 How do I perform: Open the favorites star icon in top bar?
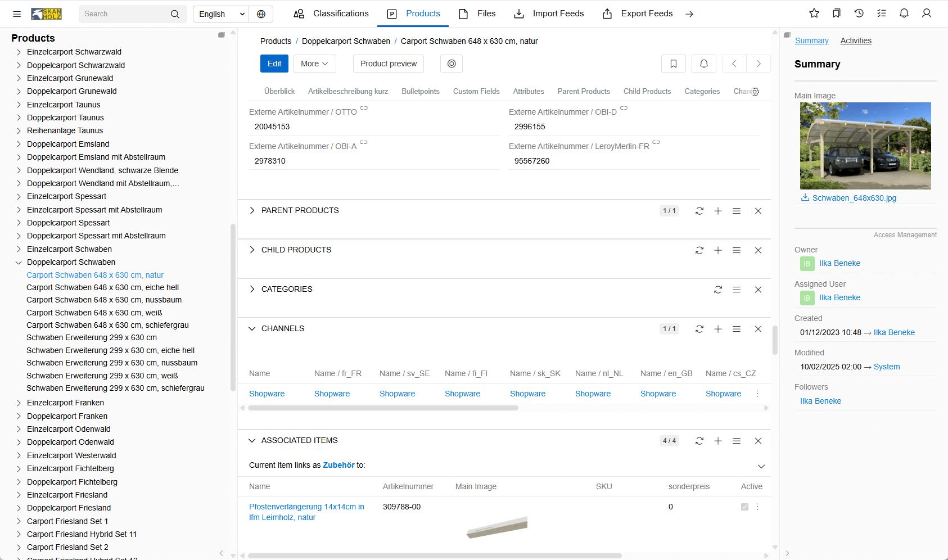tap(814, 13)
